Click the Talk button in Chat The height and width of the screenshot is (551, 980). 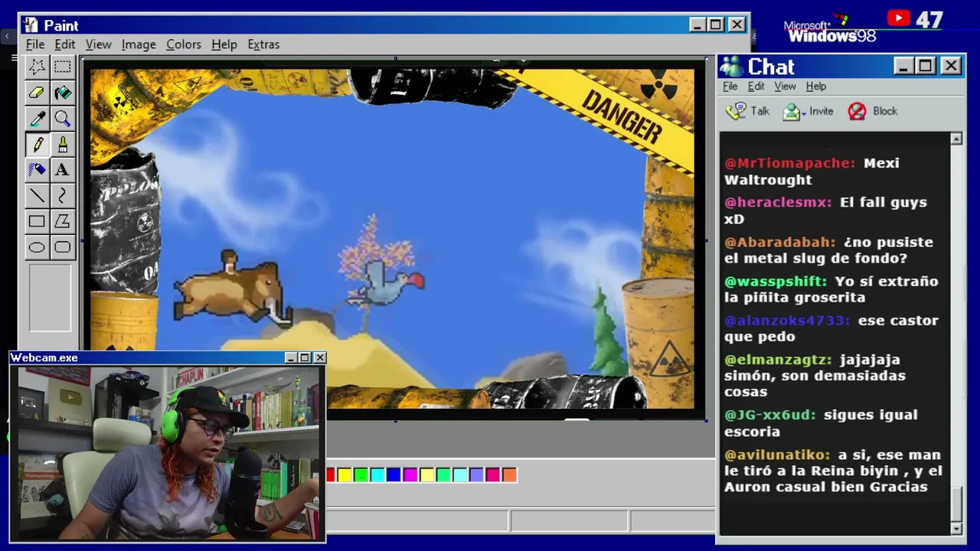748,112
